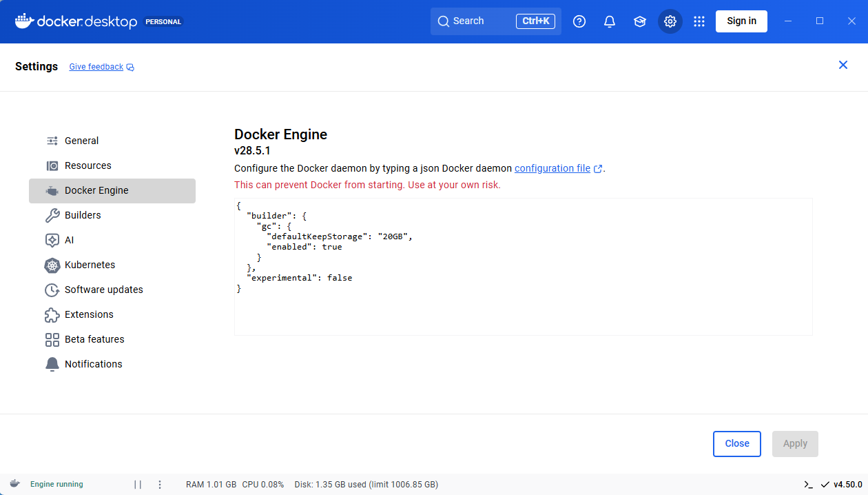Click the RAM 1.01 GB readout
This screenshot has height=495, width=868.
tap(211, 485)
